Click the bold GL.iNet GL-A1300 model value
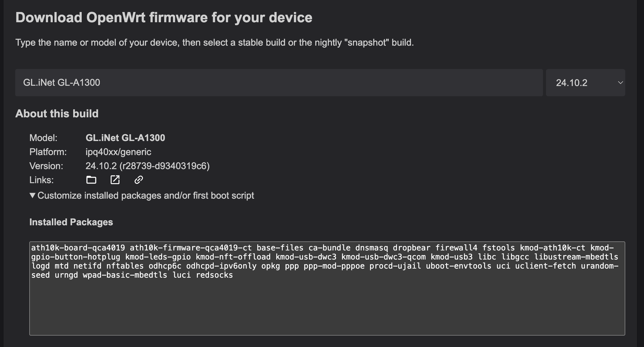Viewport: 644px width, 347px height. pyautogui.click(x=125, y=138)
